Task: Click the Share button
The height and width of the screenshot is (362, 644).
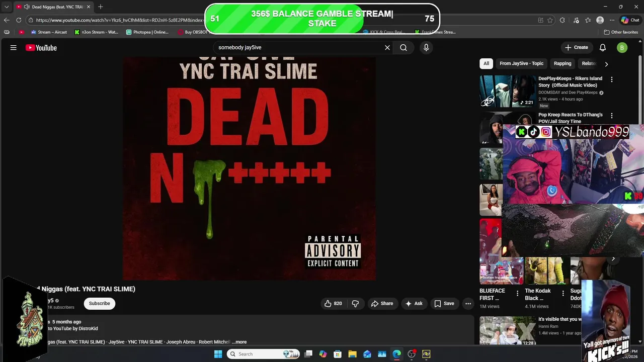Action: pyautogui.click(x=382, y=303)
